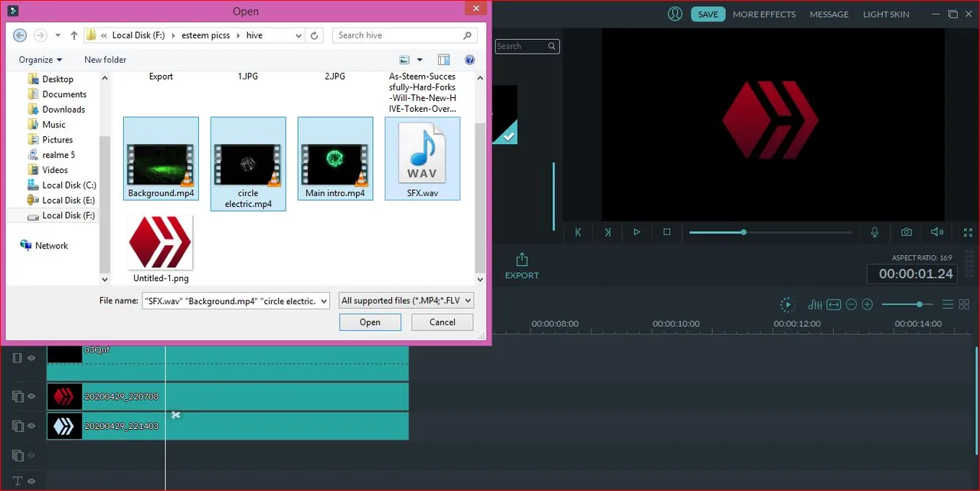This screenshot has height=491, width=980.
Task: Select the 20200429_220708 timeline clip
Action: (227, 397)
